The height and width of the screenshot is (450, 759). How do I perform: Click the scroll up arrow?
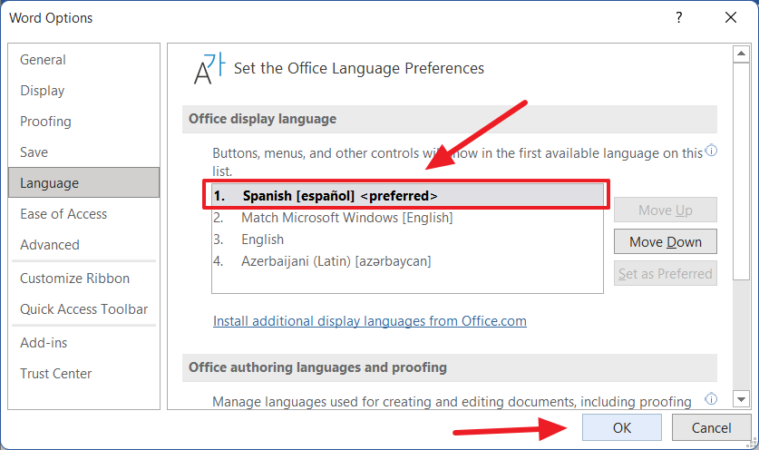tap(741, 54)
